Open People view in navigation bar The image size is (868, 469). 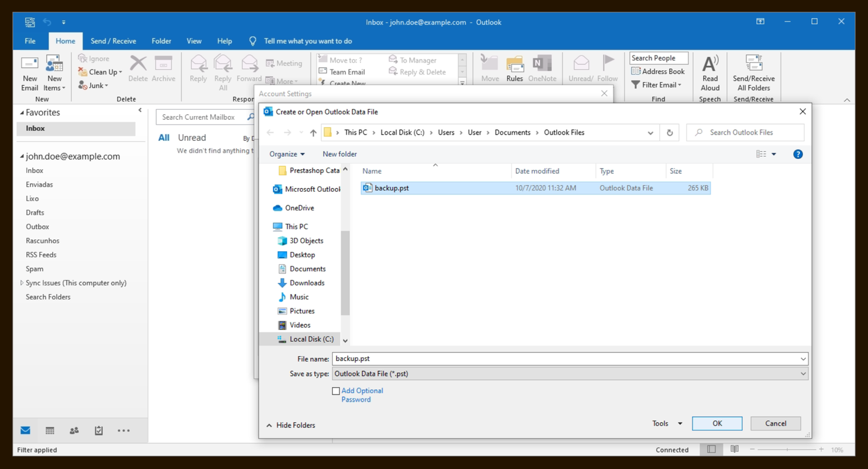(x=74, y=431)
